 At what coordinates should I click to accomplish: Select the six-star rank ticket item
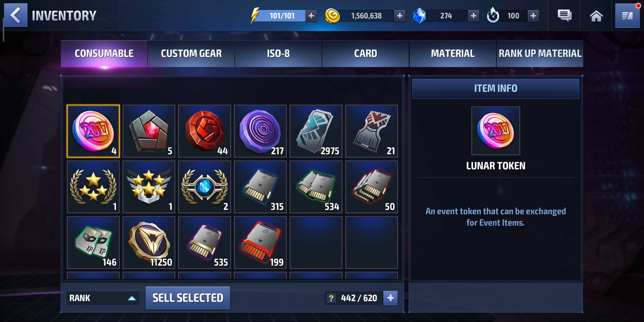(149, 187)
